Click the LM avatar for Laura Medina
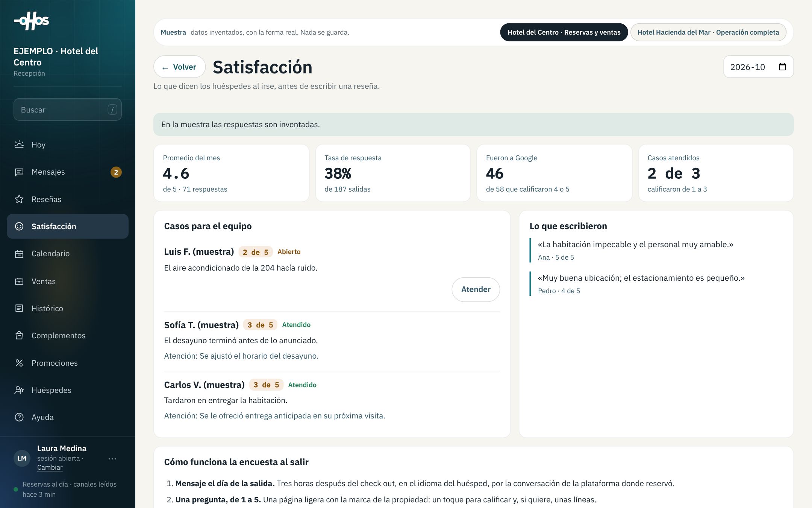The image size is (812, 508). [x=22, y=458]
